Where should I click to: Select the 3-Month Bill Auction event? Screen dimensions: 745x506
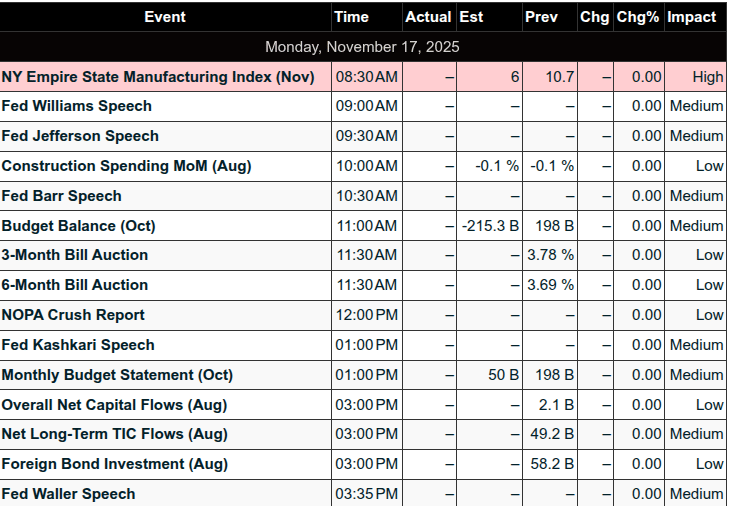75,255
